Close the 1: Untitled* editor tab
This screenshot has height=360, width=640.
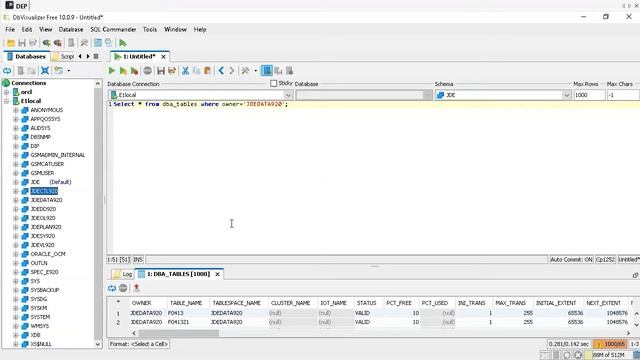click(163, 56)
